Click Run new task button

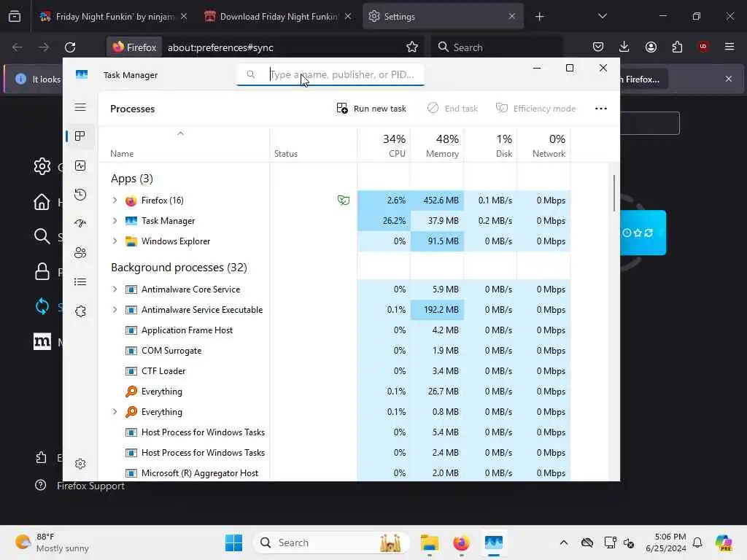371,109
